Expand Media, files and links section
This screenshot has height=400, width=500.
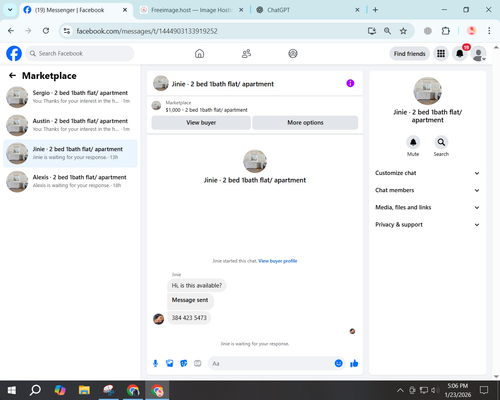pyautogui.click(x=427, y=207)
